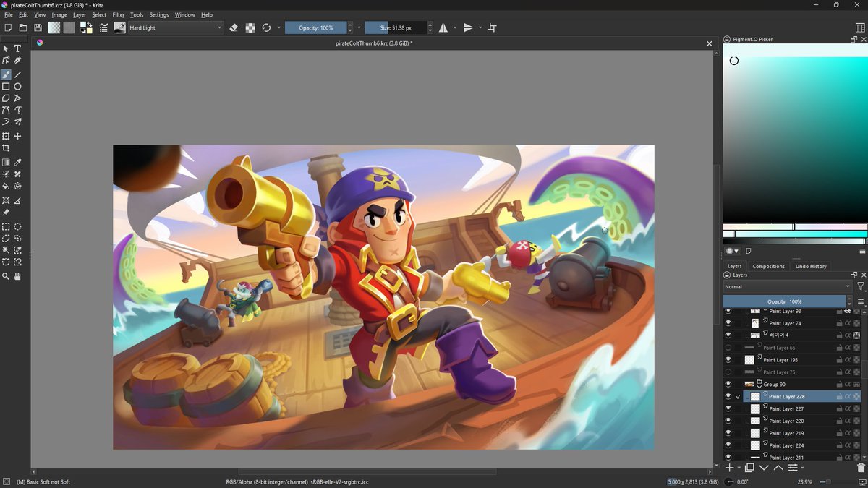Open layer properties button in Layers panel
The height and width of the screenshot is (488, 868).
pyautogui.click(x=793, y=468)
